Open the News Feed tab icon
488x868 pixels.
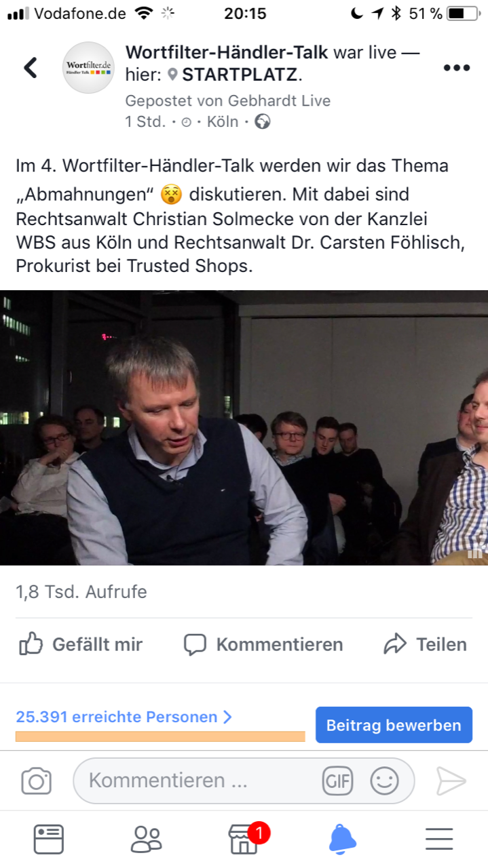click(49, 840)
